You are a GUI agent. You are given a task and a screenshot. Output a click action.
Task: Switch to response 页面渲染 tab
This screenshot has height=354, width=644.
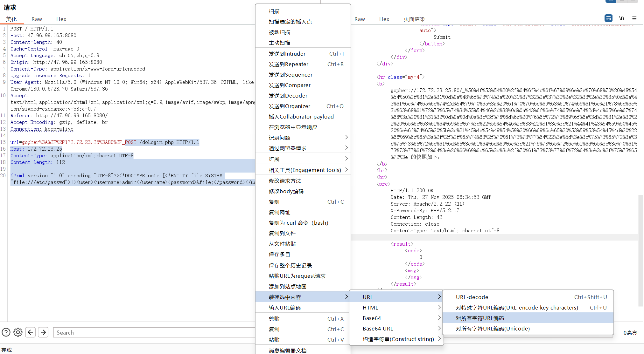pos(414,19)
